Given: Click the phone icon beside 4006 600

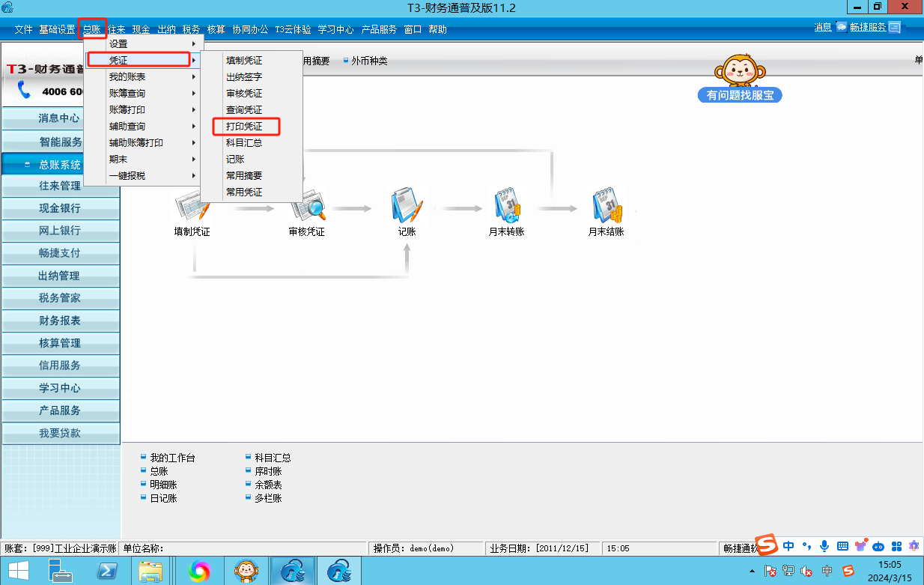Looking at the screenshot, I should [x=24, y=91].
